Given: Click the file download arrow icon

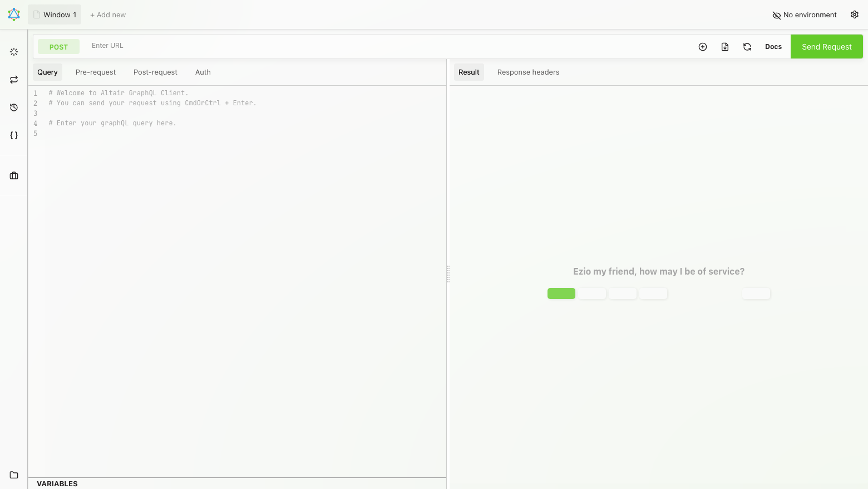Looking at the screenshot, I should pyautogui.click(x=725, y=47).
